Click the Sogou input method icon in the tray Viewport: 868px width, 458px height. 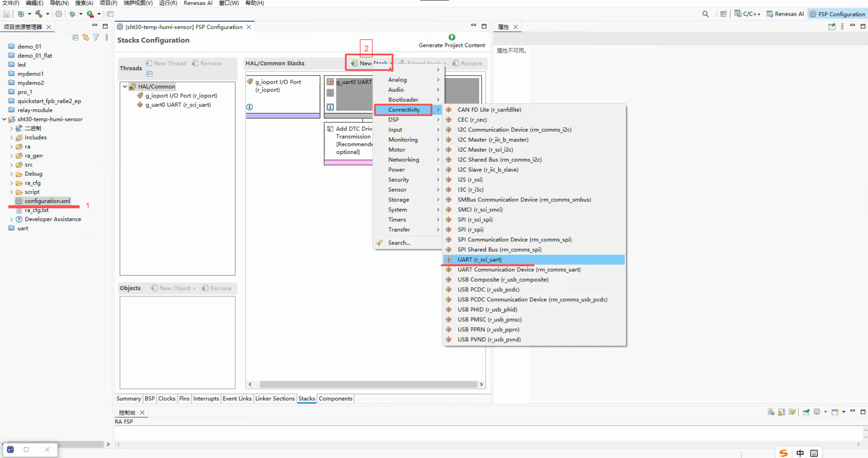[x=784, y=453]
